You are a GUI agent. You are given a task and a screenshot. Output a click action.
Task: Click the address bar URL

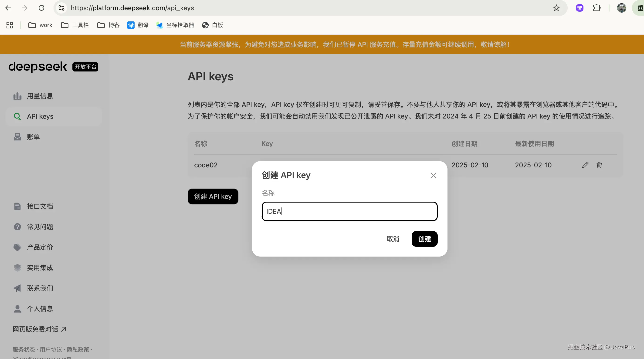132,8
